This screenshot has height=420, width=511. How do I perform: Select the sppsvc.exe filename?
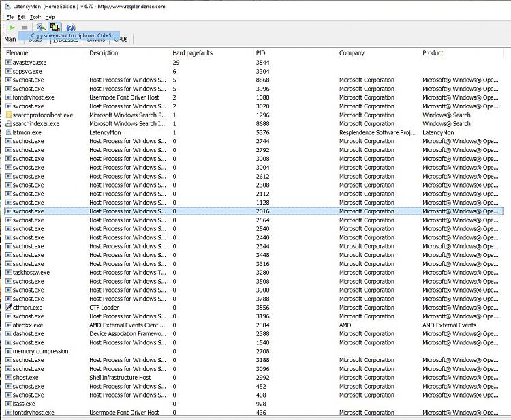[27, 71]
